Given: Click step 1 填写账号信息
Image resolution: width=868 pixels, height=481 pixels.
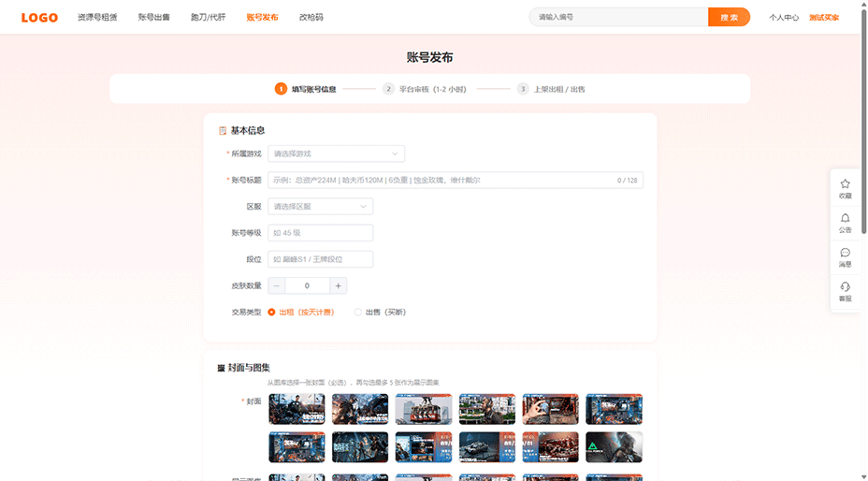Looking at the screenshot, I should [306, 89].
